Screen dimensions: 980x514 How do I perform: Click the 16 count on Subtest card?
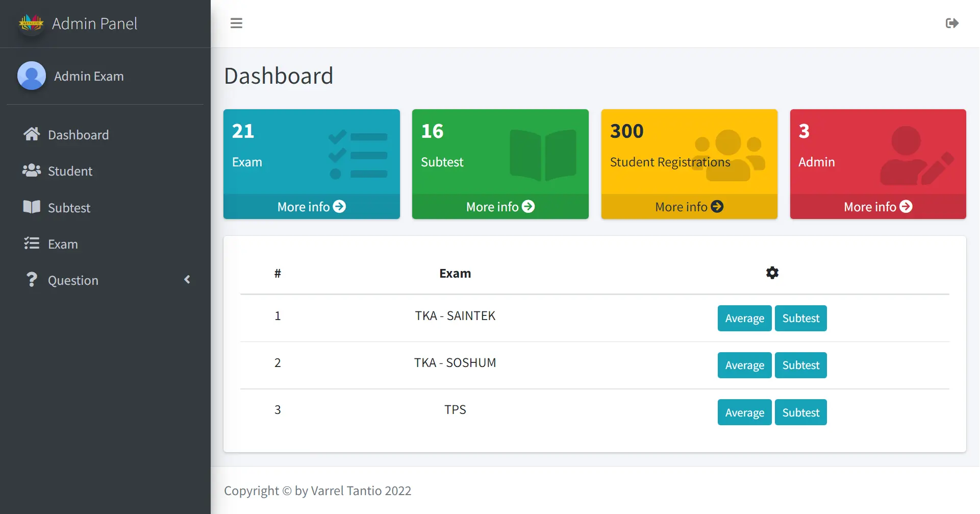[x=432, y=131]
